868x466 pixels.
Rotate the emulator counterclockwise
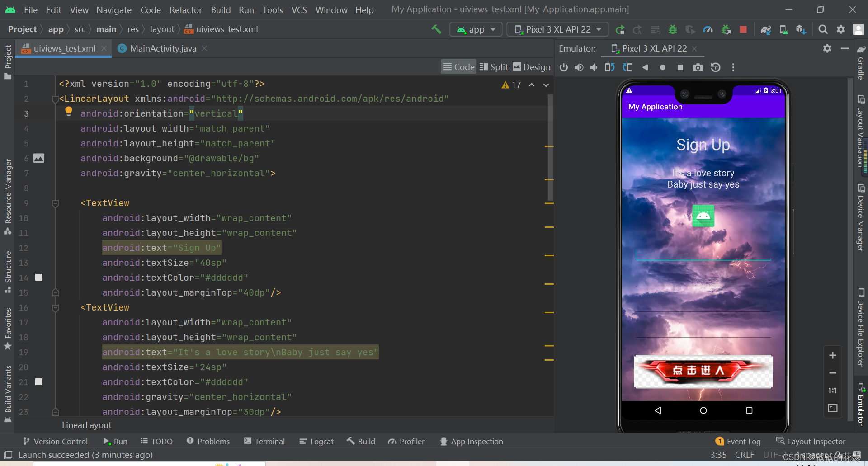tap(609, 67)
